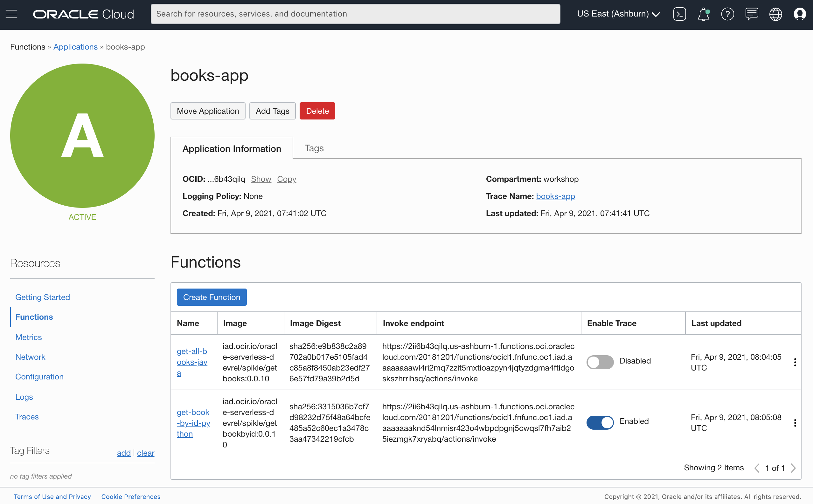Click the help question mark icon

pyautogui.click(x=727, y=14)
